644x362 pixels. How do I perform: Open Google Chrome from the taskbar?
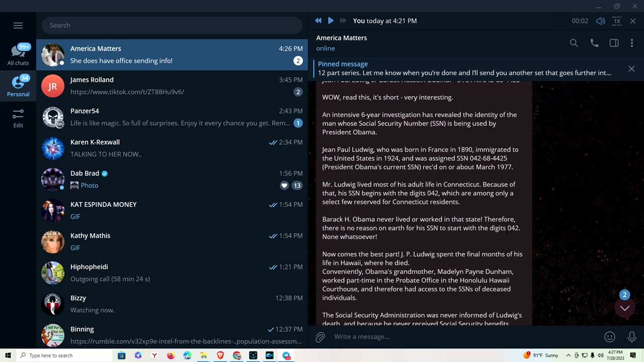[x=237, y=355]
